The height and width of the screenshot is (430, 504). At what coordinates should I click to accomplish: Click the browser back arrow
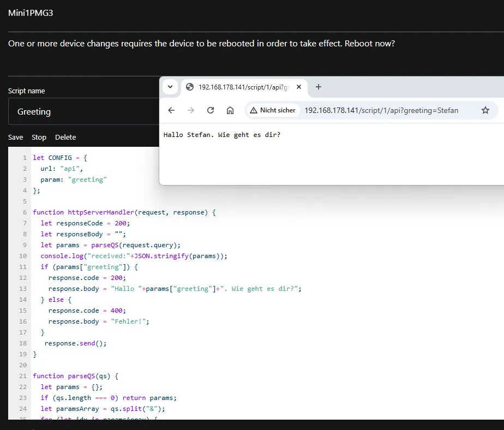point(171,110)
